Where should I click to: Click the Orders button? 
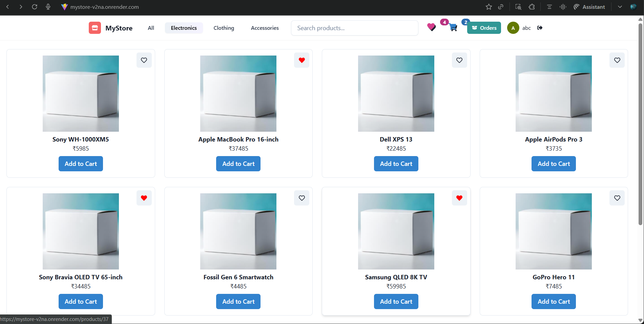tap(484, 28)
